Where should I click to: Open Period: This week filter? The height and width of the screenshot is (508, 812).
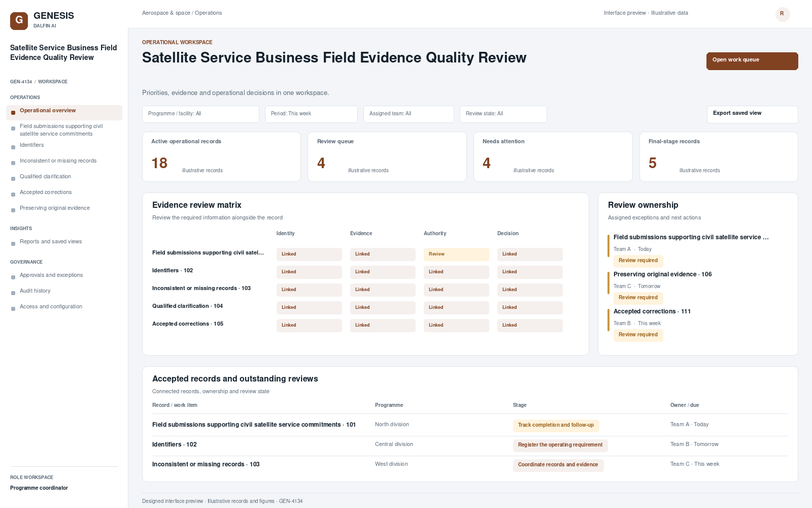click(311, 114)
